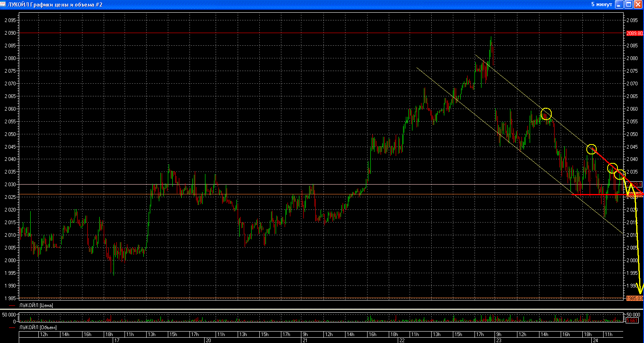
Task: Click the yellow circle marker near 2 060
Action: coord(546,114)
